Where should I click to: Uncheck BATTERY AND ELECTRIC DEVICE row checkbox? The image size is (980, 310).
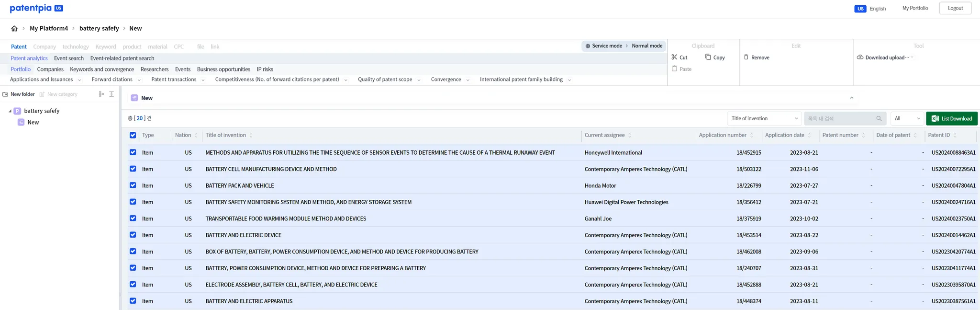pos(133,235)
